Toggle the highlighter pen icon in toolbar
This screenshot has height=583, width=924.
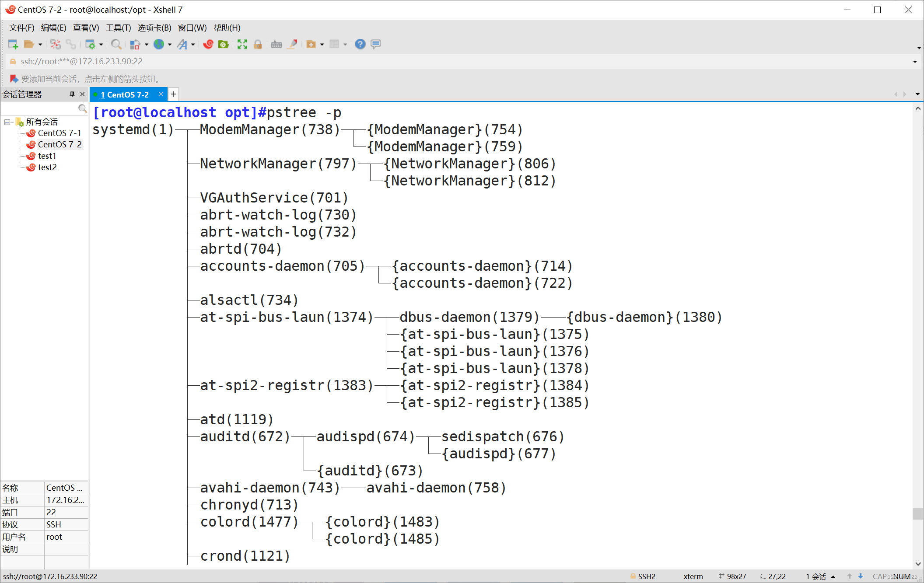click(292, 44)
